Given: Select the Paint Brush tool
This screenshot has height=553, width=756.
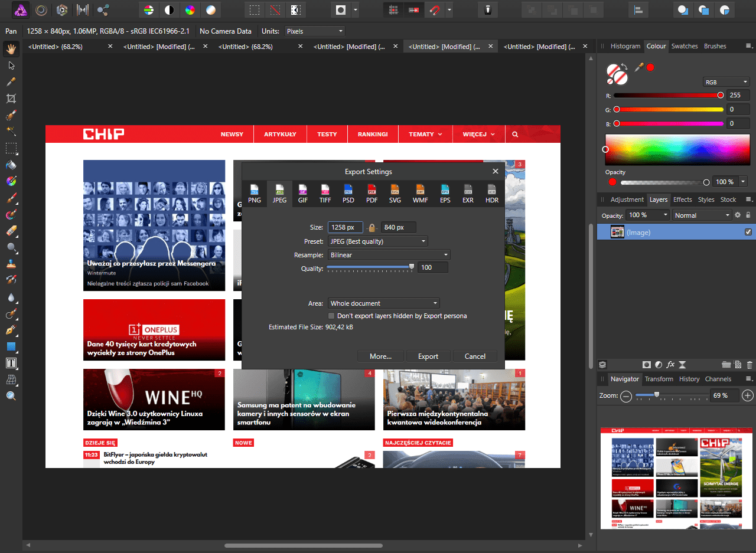Looking at the screenshot, I should pyautogui.click(x=11, y=198).
